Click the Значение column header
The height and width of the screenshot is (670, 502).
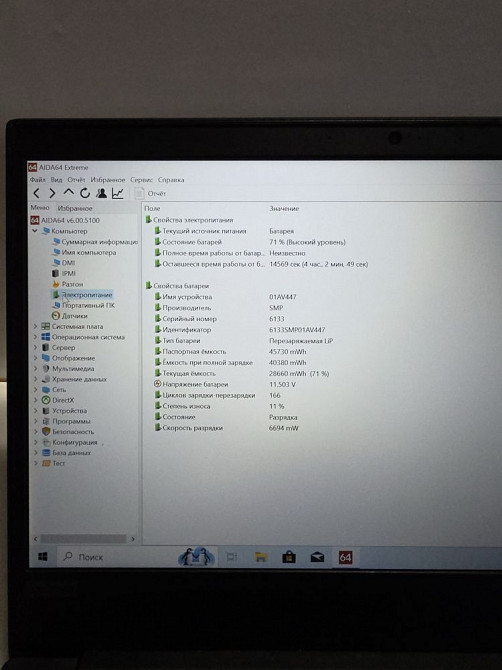[x=284, y=209]
